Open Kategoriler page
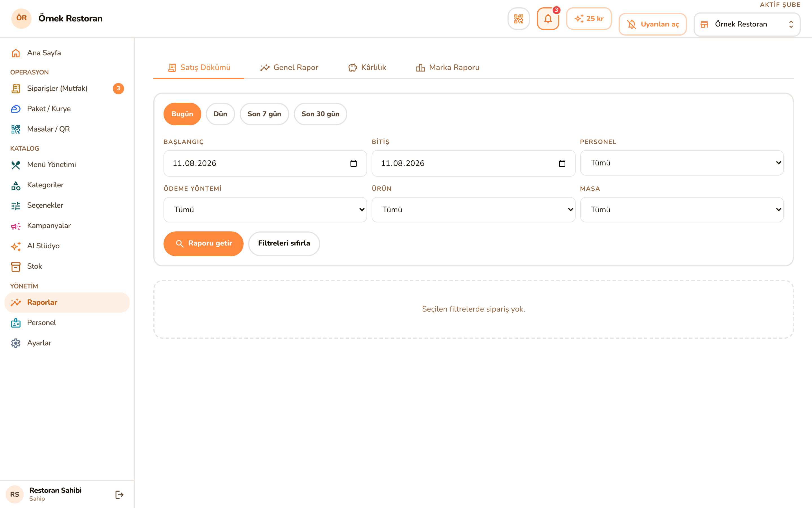Viewport: 812px width, 508px height. [67, 185]
